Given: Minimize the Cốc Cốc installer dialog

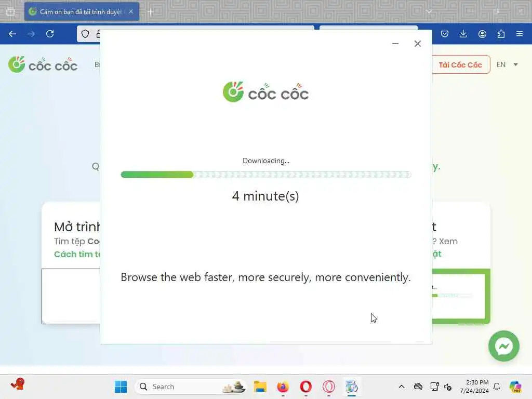Looking at the screenshot, I should 395,44.
